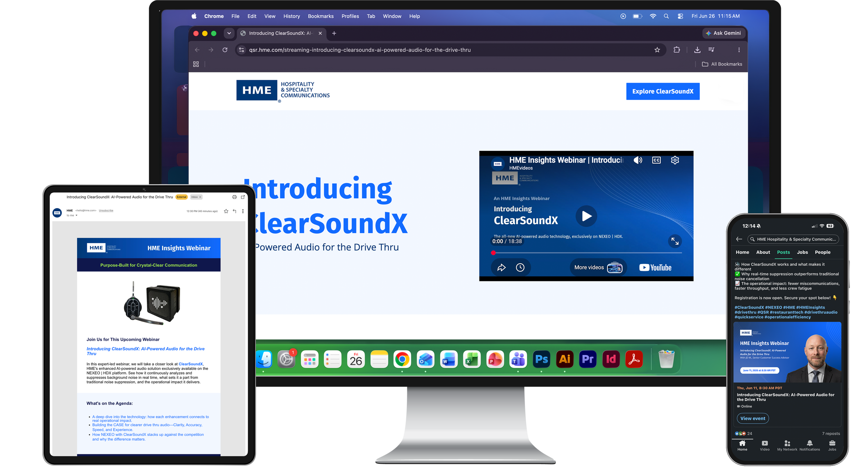Viewport: 868px width, 471px height.
Task: Launch Photoshop from the Dock
Action: click(x=541, y=359)
